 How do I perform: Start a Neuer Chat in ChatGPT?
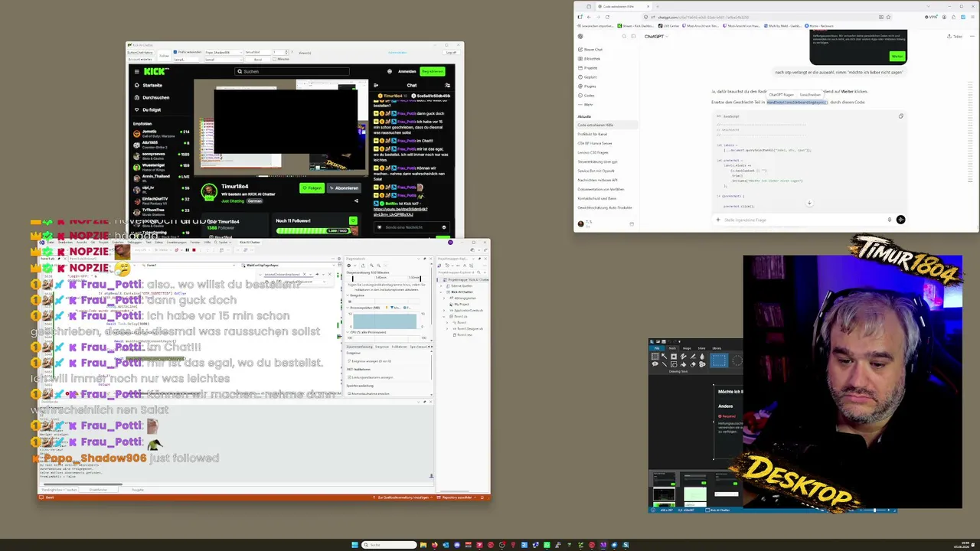[590, 49]
